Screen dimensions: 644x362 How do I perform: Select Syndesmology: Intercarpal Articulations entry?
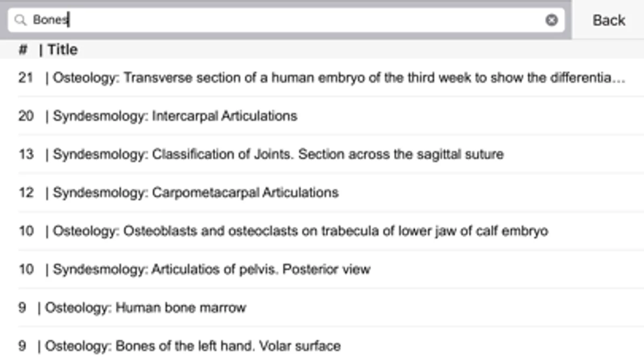175,116
